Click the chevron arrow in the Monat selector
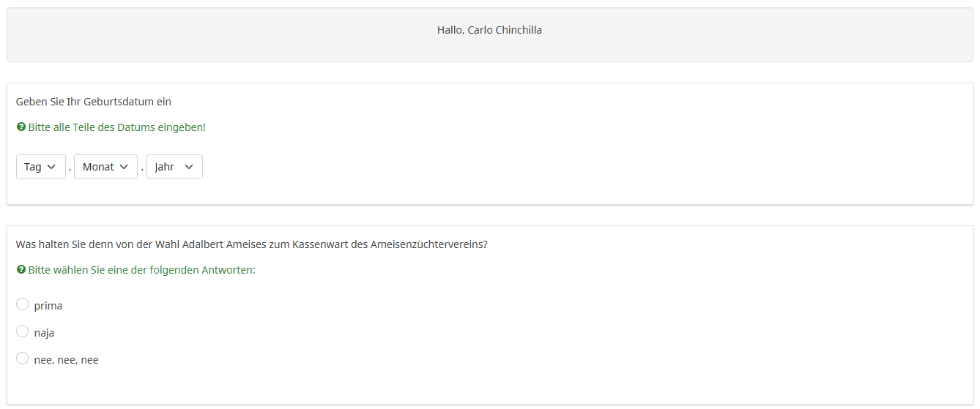Image resolution: width=980 pixels, height=409 pixels. (124, 167)
